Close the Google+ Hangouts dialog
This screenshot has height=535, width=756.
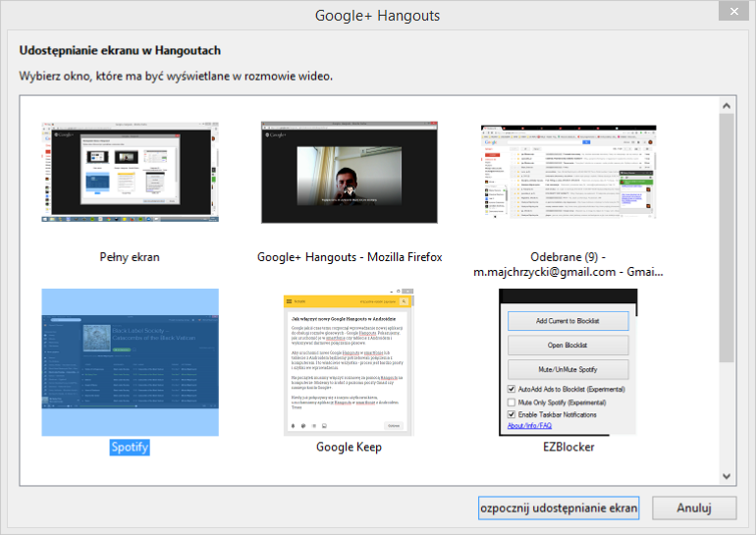733,11
